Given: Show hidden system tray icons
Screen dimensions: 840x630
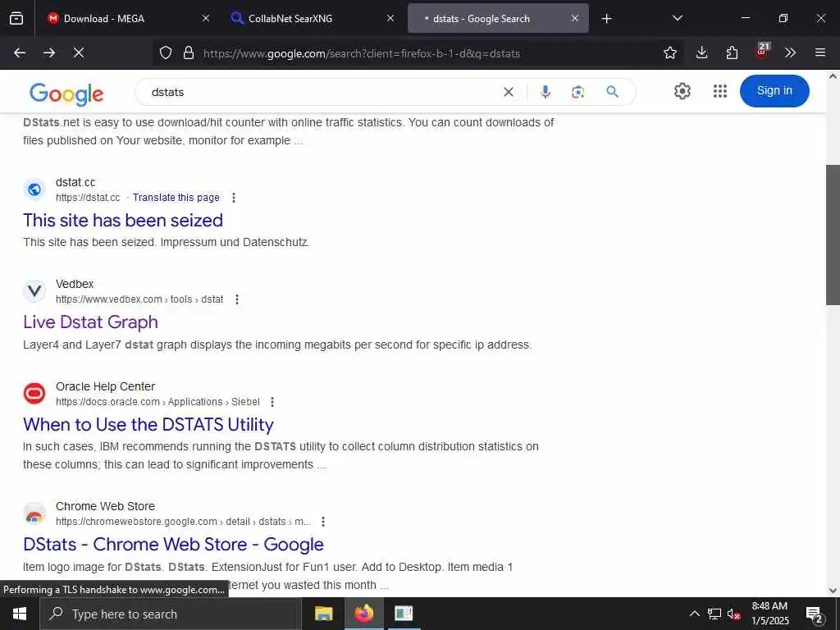Looking at the screenshot, I should pos(694,614).
